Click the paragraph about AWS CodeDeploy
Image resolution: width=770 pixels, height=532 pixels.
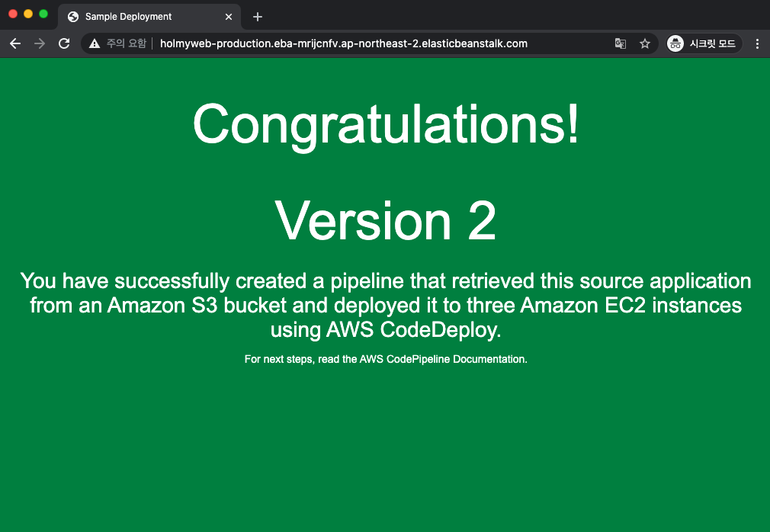386,306
